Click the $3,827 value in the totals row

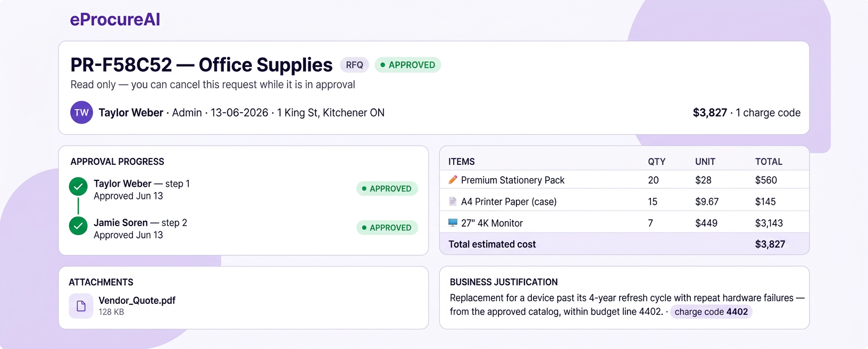770,245
